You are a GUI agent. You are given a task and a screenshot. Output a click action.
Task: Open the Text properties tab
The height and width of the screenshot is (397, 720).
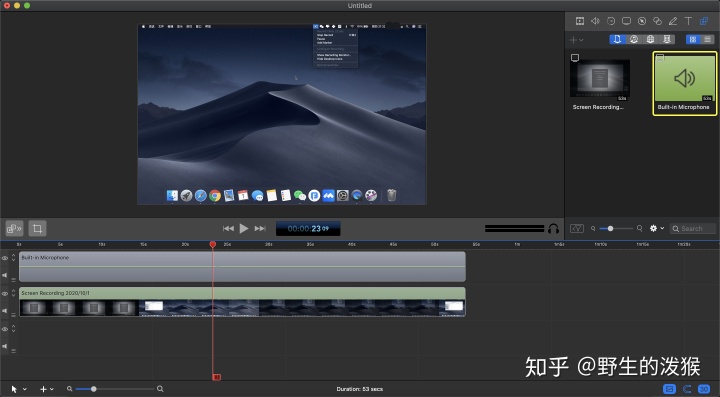point(688,21)
